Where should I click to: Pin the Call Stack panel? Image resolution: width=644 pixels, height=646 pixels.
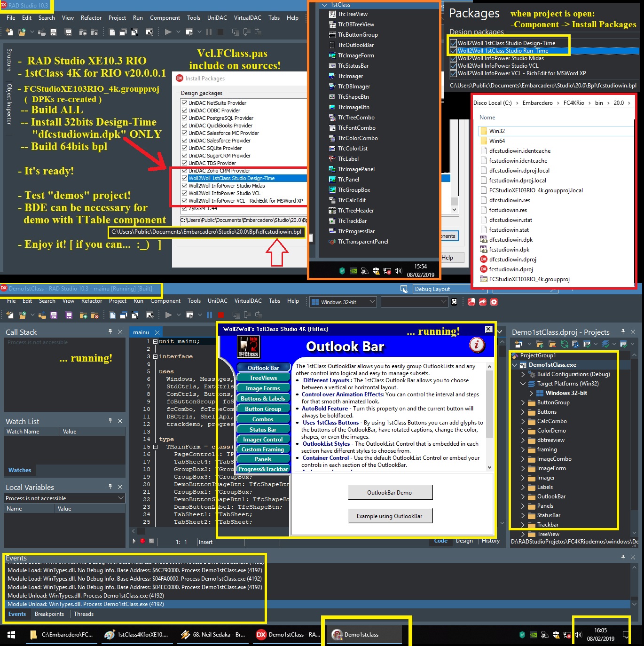(x=110, y=331)
